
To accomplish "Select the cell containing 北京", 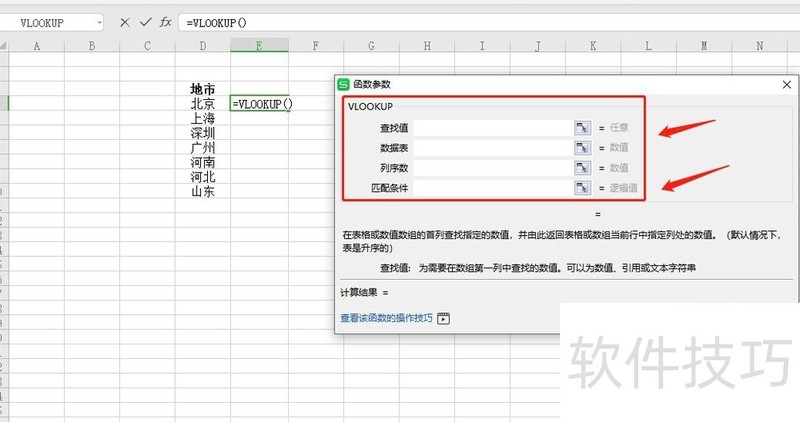I will [203, 104].
